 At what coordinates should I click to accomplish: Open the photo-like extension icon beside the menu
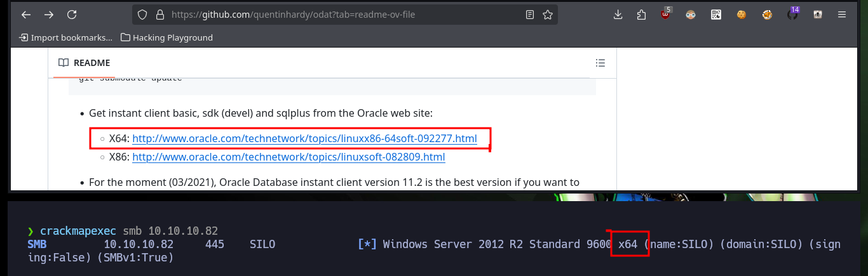tap(818, 14)
